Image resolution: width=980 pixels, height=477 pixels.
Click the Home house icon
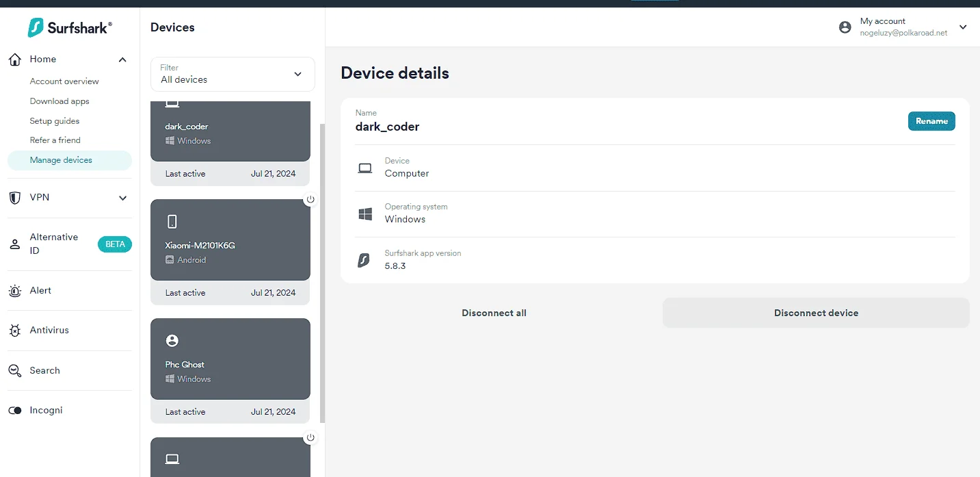tap(15, 60)
